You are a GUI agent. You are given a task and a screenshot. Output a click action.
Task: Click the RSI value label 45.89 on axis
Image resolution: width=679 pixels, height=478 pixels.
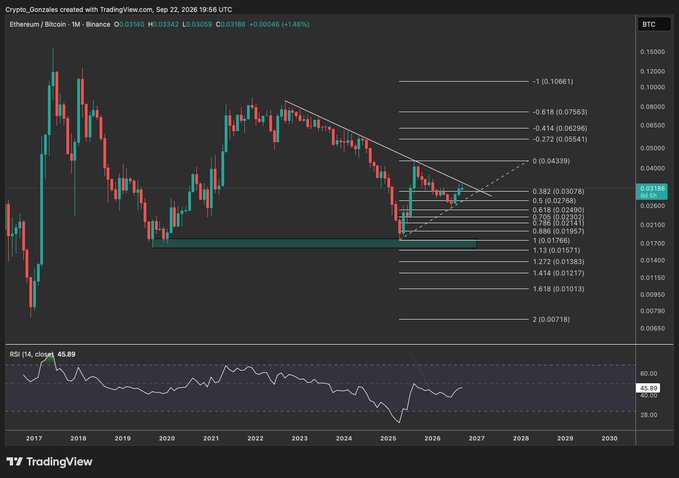point(648,388)
